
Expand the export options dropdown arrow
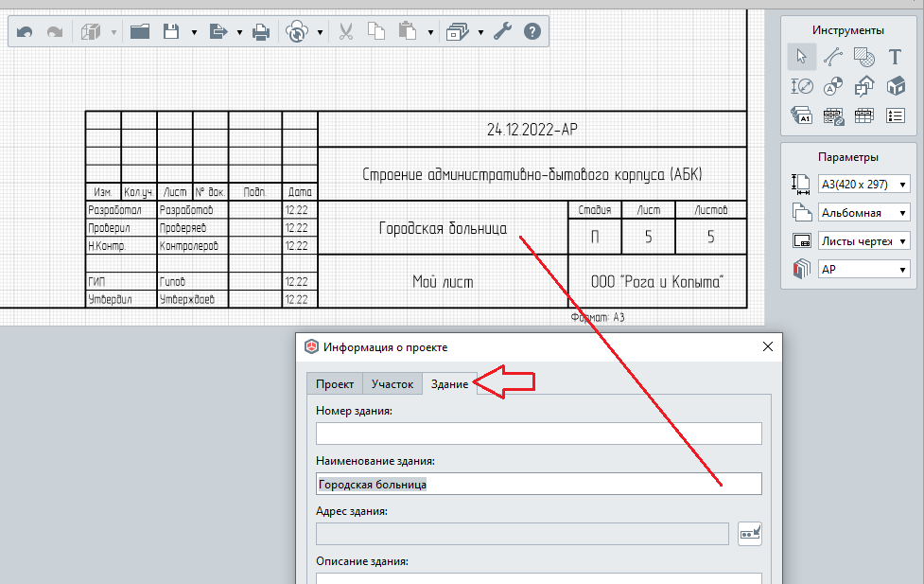click(x=240, y=32)
